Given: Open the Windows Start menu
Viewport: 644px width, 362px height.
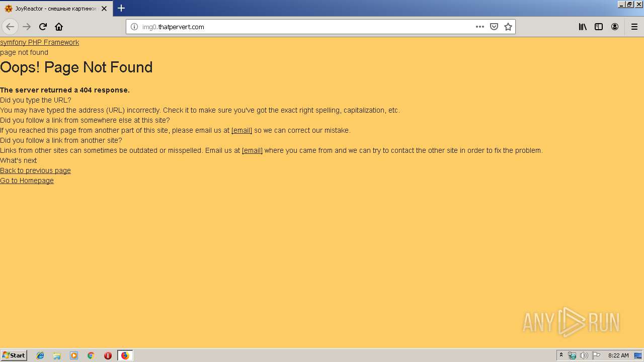Looking at the screenshot, I should pyautogui.click(x=14, y=355).
